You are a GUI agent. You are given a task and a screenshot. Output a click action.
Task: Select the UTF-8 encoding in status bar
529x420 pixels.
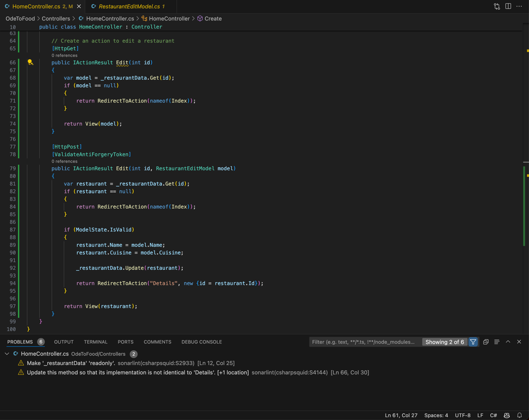463,415
